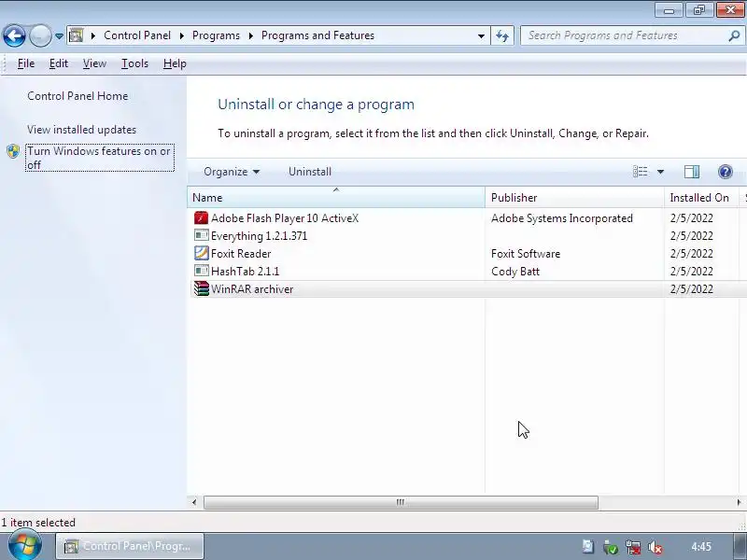This screenshot has height=560, width=747.
Task: Open the Help menu
Action: [175, 63]
